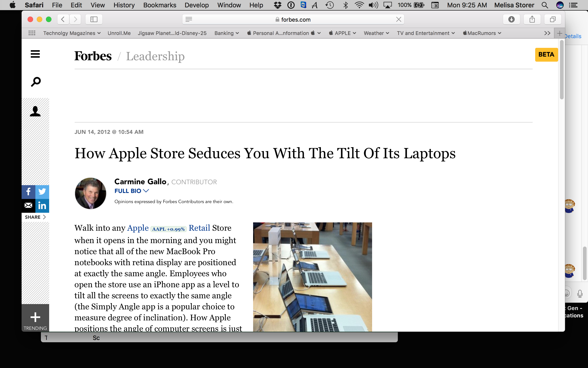Click the AAPL +0.99% stock ticker
Viewport: 588px width, 368px height.
pos(168,229)
